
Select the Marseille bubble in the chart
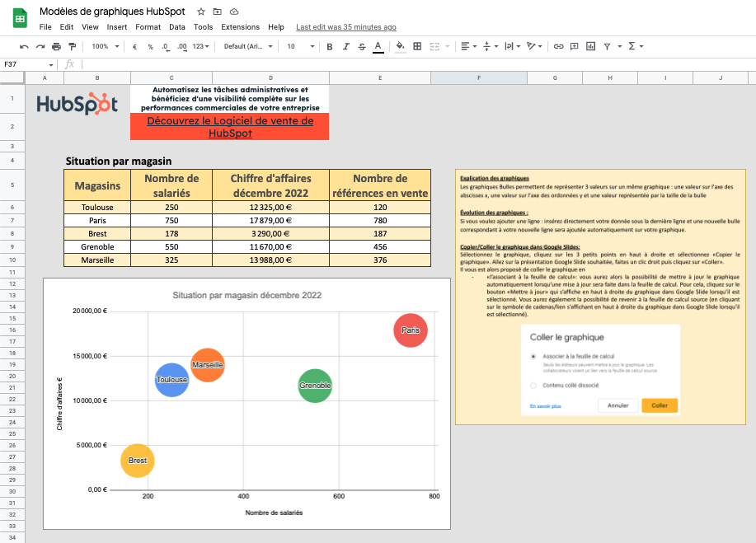(207, 365)
